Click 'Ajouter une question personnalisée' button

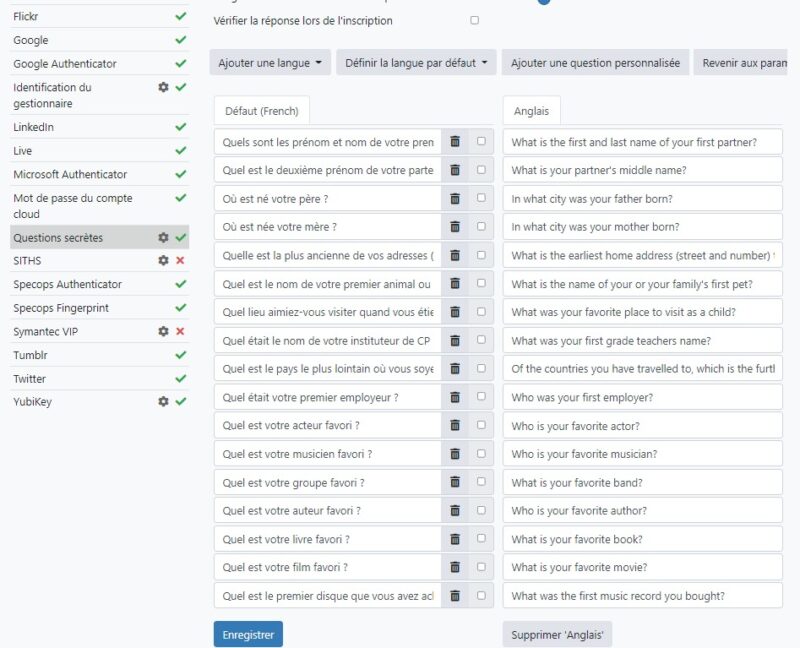(595, 63)
